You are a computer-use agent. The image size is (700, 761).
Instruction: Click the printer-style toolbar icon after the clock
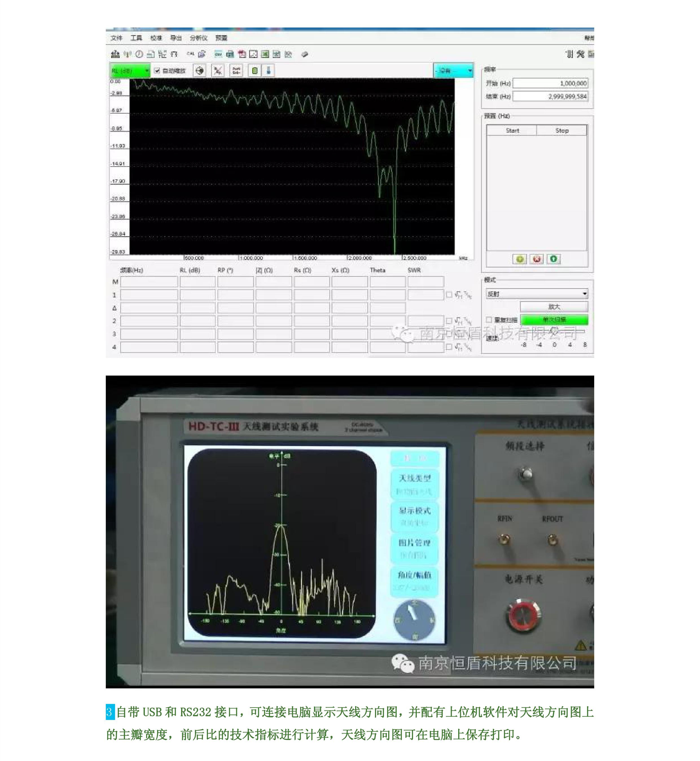(x=151, y=54)
